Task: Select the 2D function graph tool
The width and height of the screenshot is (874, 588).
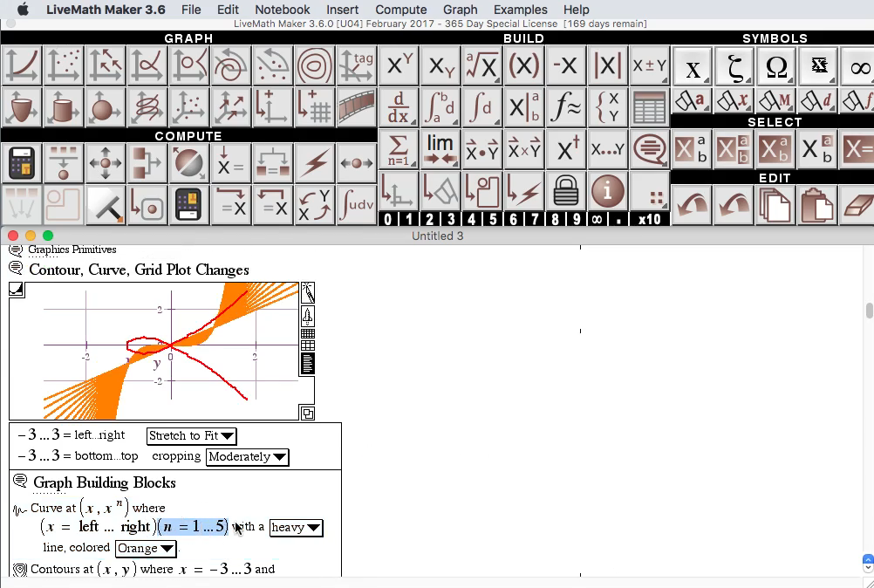Action: [19, 65]
